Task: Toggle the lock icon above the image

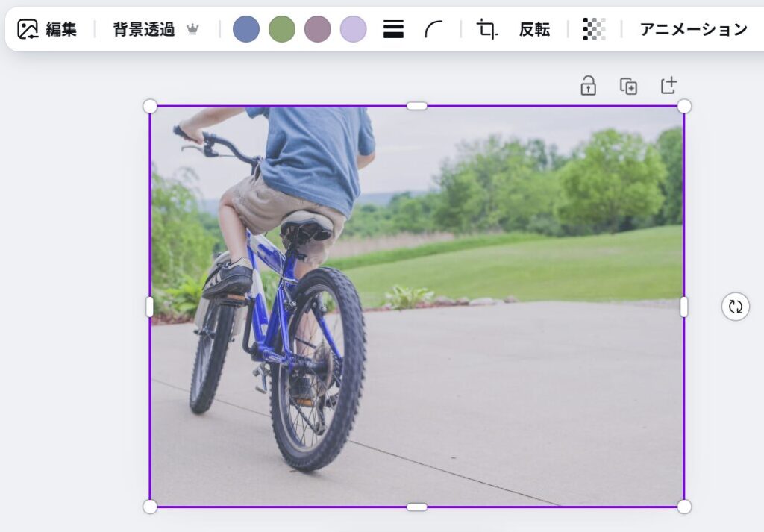Action: click(589, 86)
